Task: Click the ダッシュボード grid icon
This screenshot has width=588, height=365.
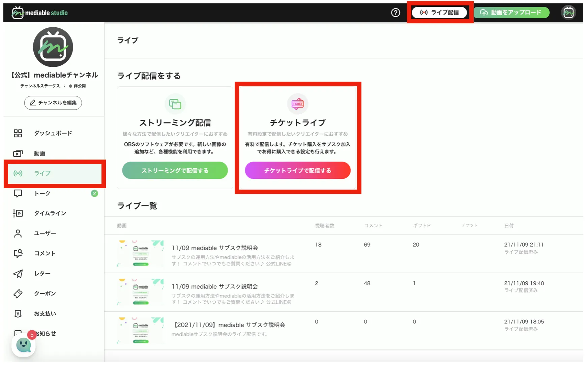Action: click(x=18, y=133)
